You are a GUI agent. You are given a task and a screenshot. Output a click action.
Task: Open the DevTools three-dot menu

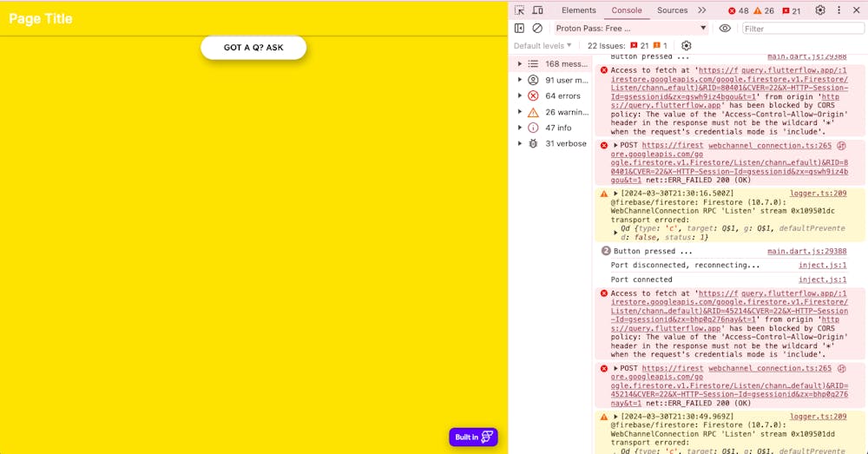pos(838,10)
